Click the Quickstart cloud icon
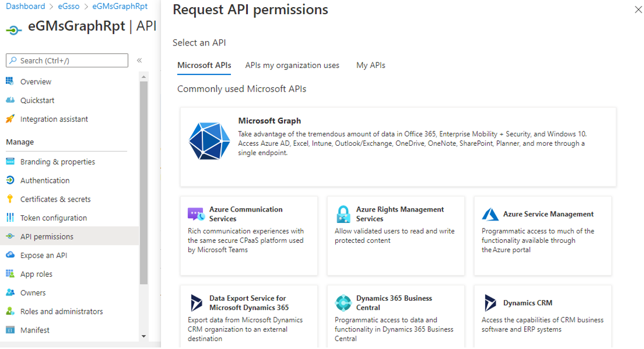 (10, 100)
